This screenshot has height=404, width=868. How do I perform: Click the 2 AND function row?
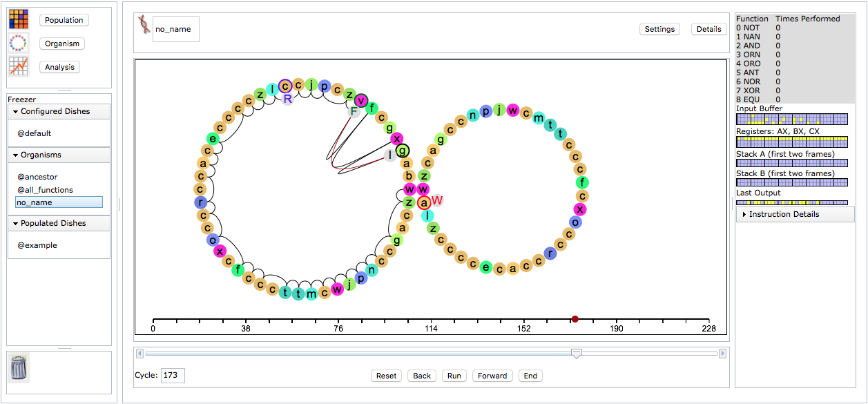click(795, 46)
